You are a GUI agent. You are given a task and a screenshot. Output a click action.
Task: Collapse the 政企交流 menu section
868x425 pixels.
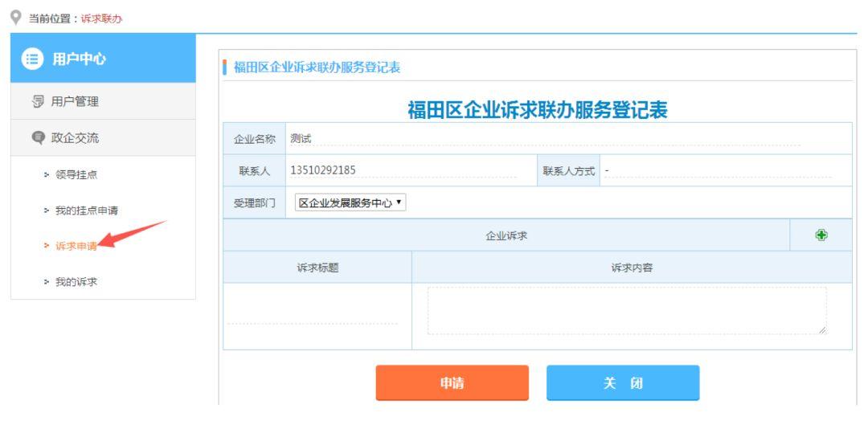pyautogui.click(x=103, y=138)
